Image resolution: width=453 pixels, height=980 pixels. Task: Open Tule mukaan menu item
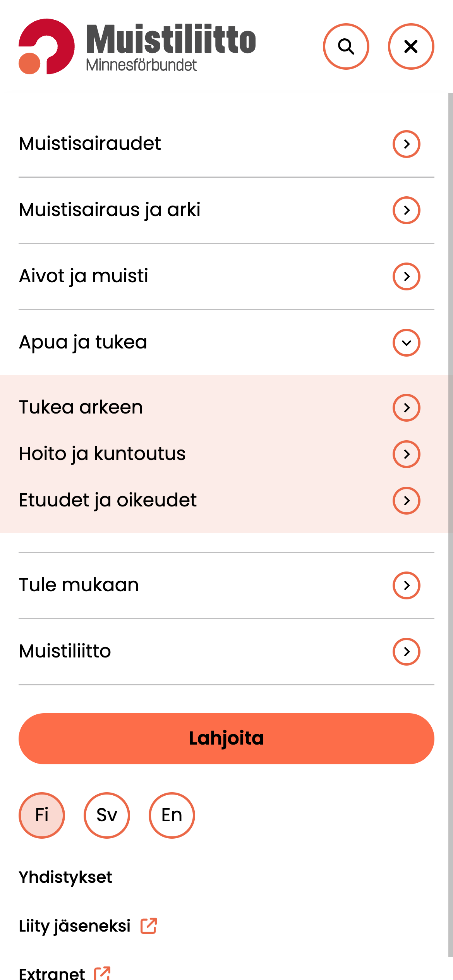click(x=79, y=585)
